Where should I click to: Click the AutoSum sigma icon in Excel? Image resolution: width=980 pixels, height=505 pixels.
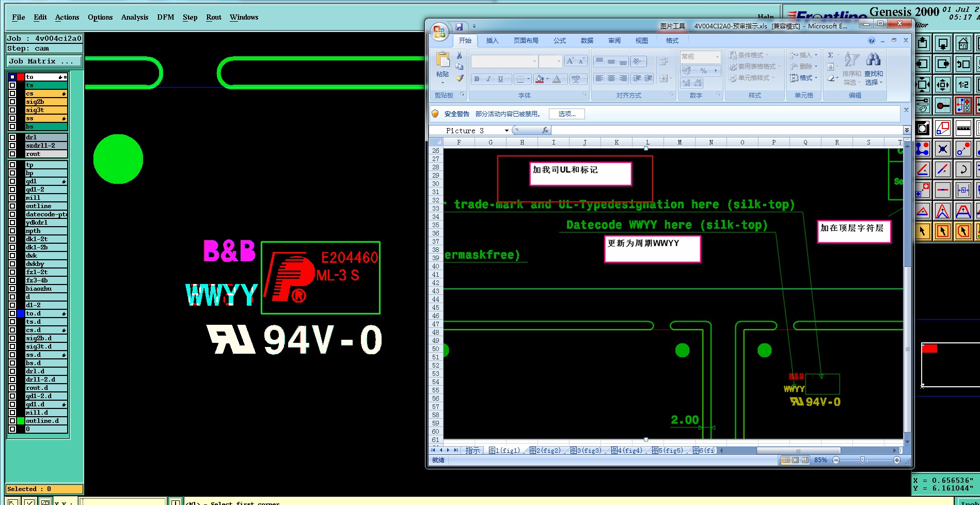830,55
